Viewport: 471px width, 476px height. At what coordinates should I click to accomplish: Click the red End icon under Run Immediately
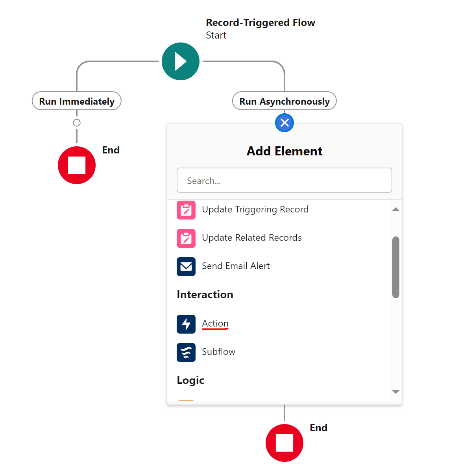click(x=77, y=165)
